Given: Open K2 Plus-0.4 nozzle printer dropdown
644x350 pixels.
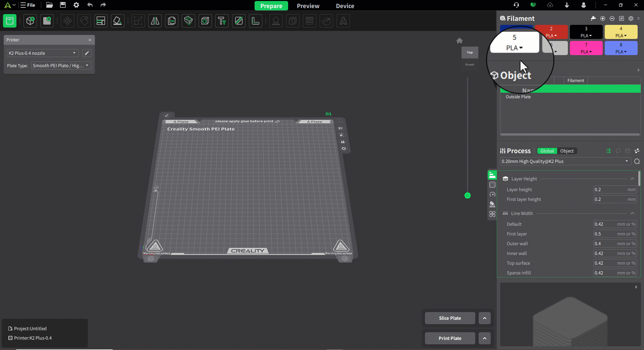Looking at the screenshot, I should click(43, 53).
